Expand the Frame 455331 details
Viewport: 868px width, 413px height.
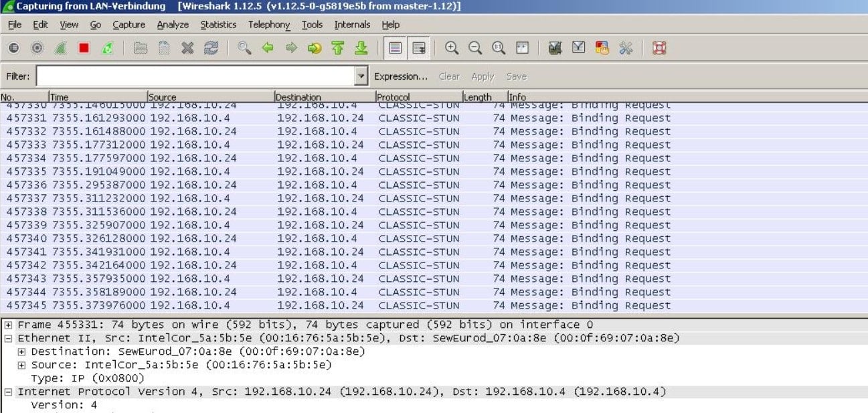point(9,325)
